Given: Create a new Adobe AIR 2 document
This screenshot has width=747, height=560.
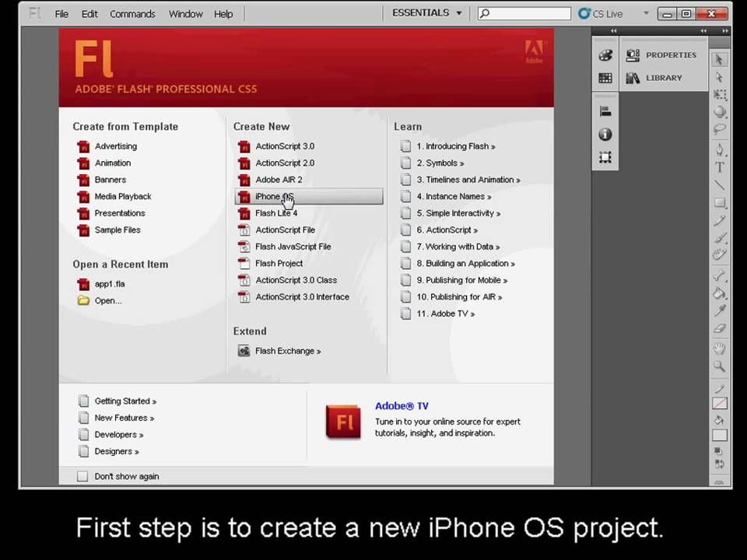Looking at the screenshot, I should click(x=279, y=180).
